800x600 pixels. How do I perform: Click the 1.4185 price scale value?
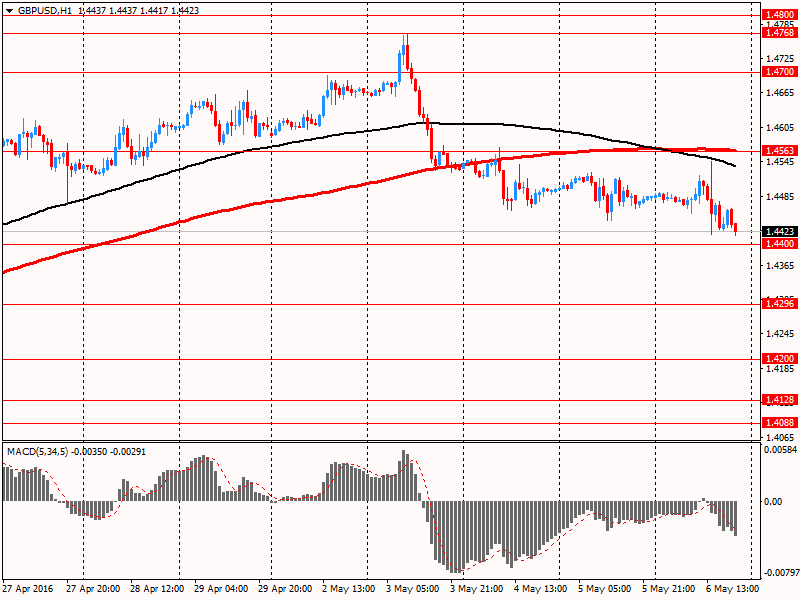click(x=780, y=368)
